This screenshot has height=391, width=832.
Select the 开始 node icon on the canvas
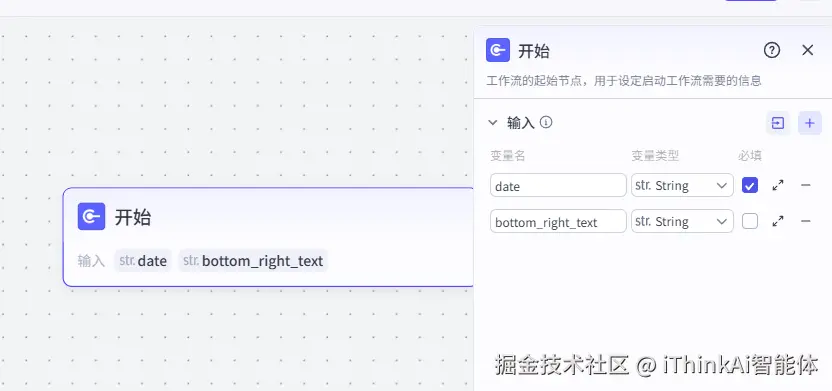[x=91, y=216]
